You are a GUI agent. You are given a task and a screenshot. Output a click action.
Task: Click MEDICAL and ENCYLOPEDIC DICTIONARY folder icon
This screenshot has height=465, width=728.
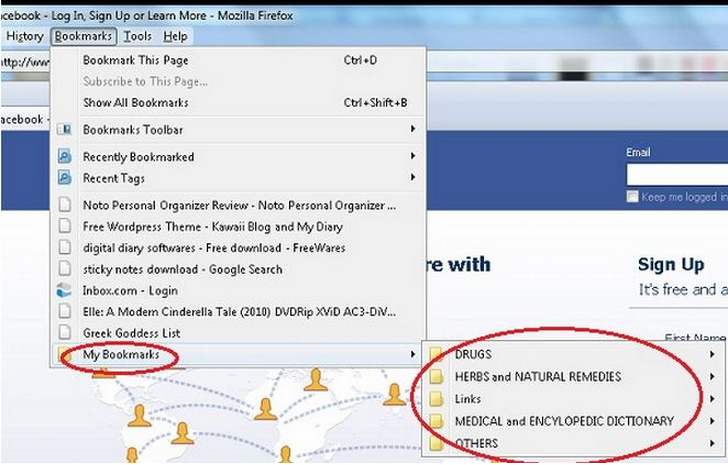pyautogui.click(x=436, y=421)
